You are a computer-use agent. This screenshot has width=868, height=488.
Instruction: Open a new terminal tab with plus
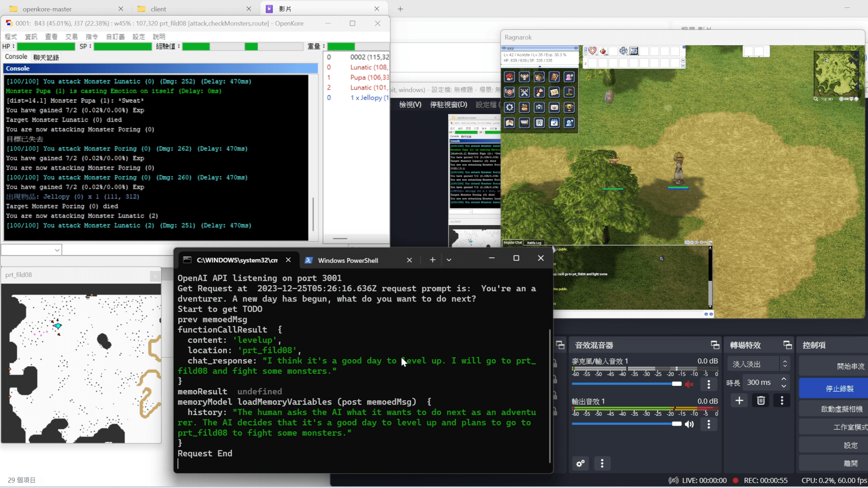pos(432,260)
